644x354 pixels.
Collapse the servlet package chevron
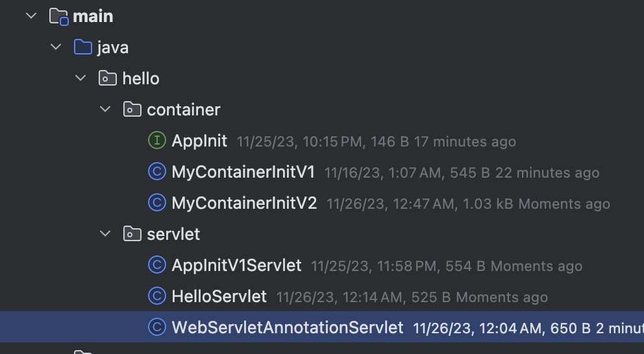click(x=105, y=234)
